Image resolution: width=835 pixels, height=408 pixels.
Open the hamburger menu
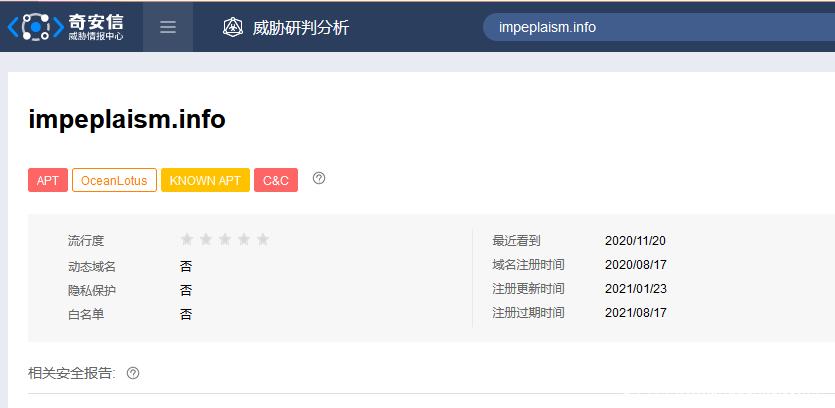(x=168, y=27)
